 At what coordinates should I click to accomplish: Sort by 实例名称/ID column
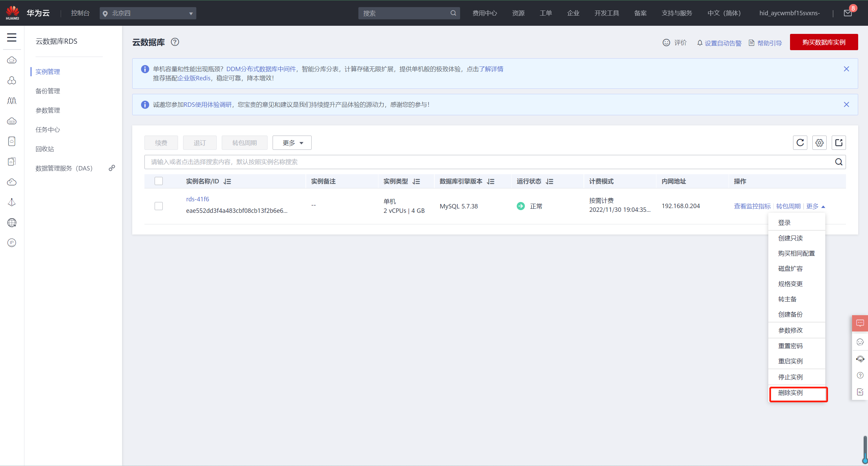227,182
